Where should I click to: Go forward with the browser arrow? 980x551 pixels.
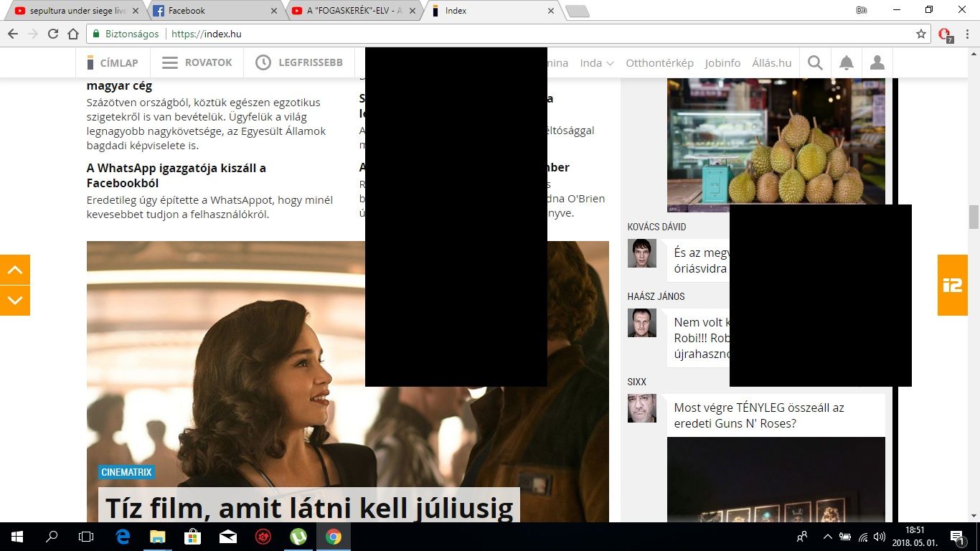coord(33,34)
